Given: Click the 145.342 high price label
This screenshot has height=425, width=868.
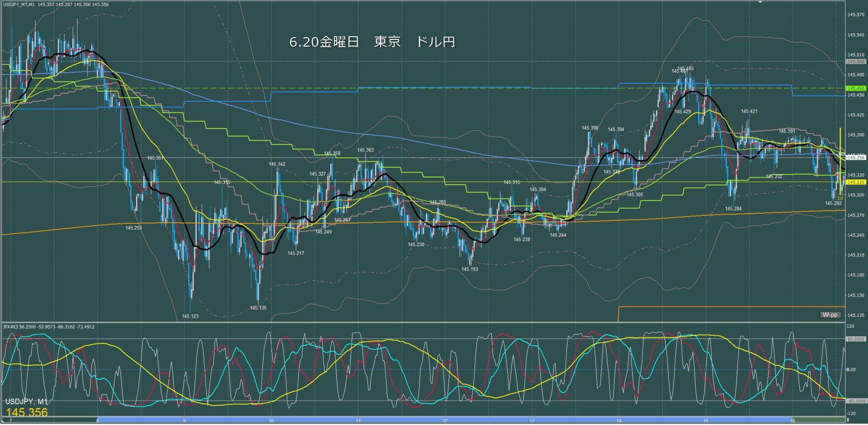Looking at the screenshot, I should 277,164.
